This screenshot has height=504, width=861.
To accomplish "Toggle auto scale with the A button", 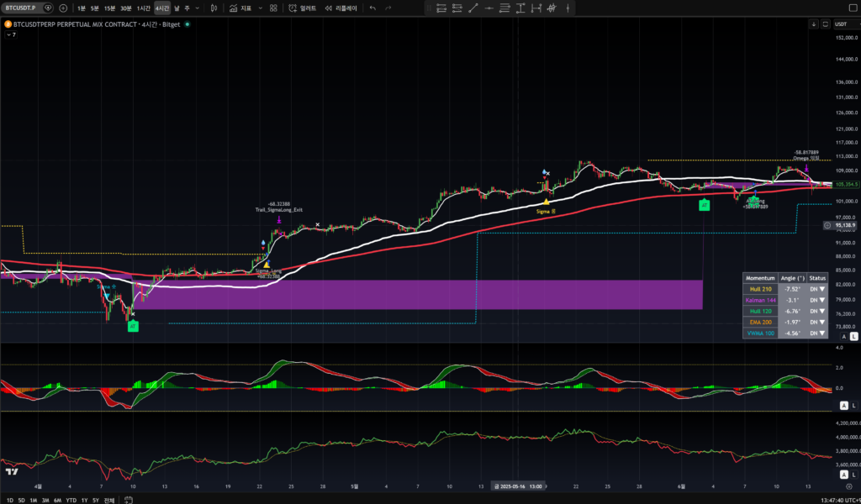I will pos(843,336).
